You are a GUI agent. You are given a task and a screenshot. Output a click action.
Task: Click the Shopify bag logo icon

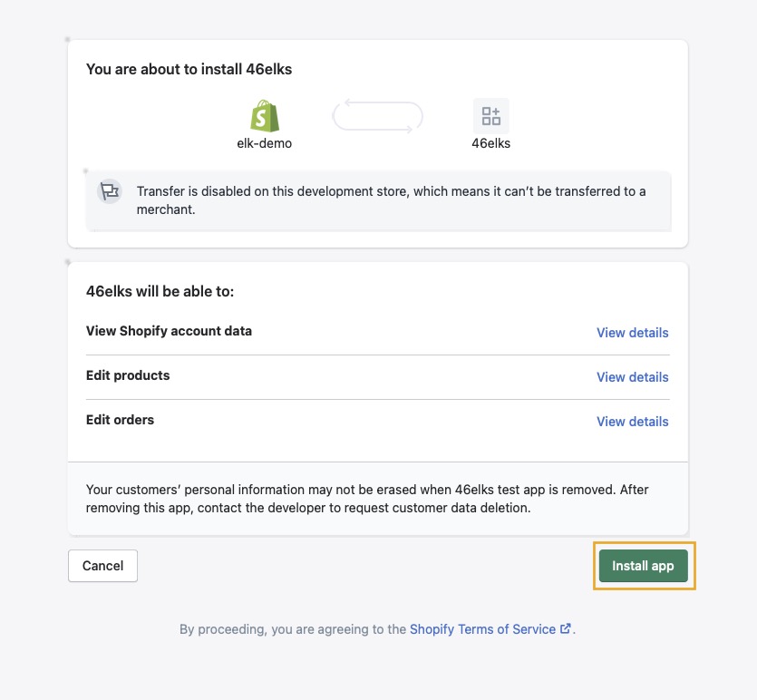[x=265, y=116]
